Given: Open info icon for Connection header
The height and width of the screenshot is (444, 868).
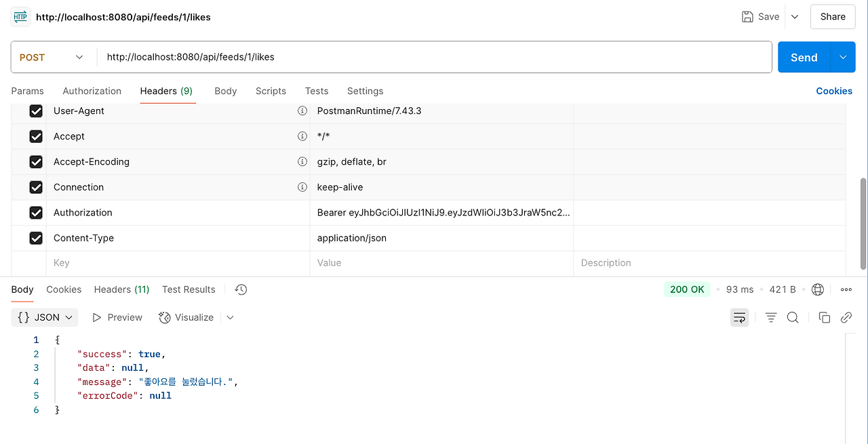Looking at the screenshot, I should 302,187.
